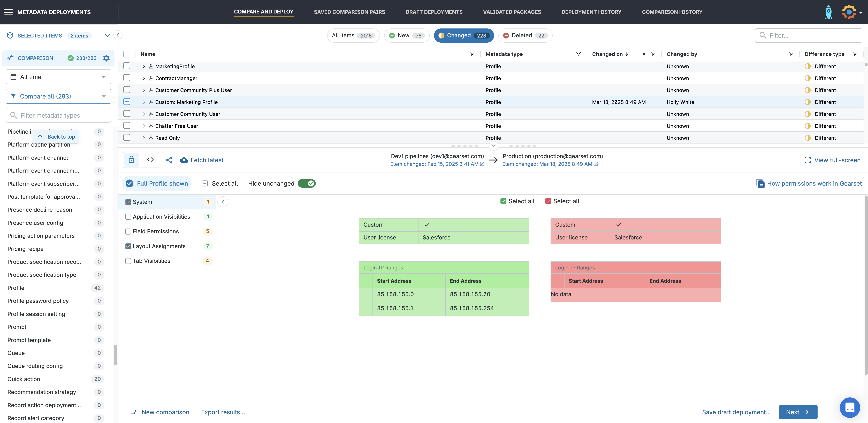Select the Deleted items filter tab
Viewport: 868px width, 423px height.
click(525, 35)
